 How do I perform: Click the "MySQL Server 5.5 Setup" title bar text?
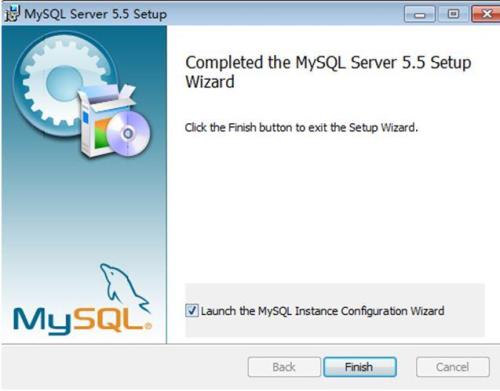click(95, 14)
